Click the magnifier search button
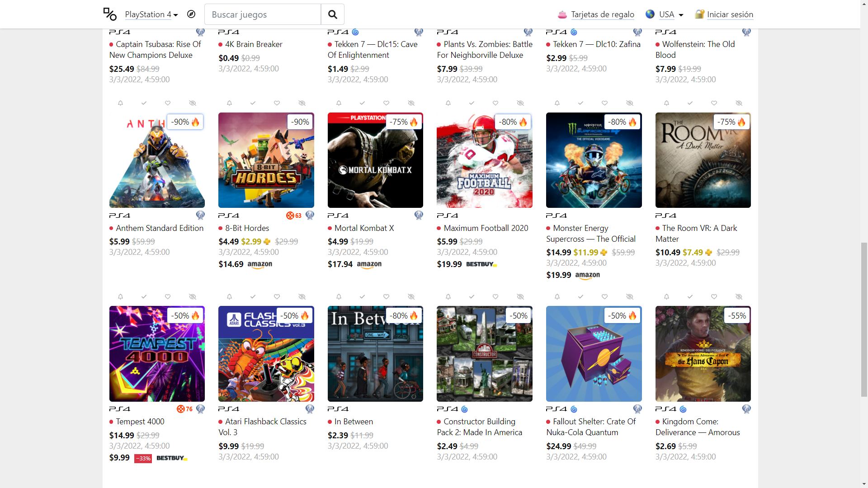 click(x=333, y=14)
